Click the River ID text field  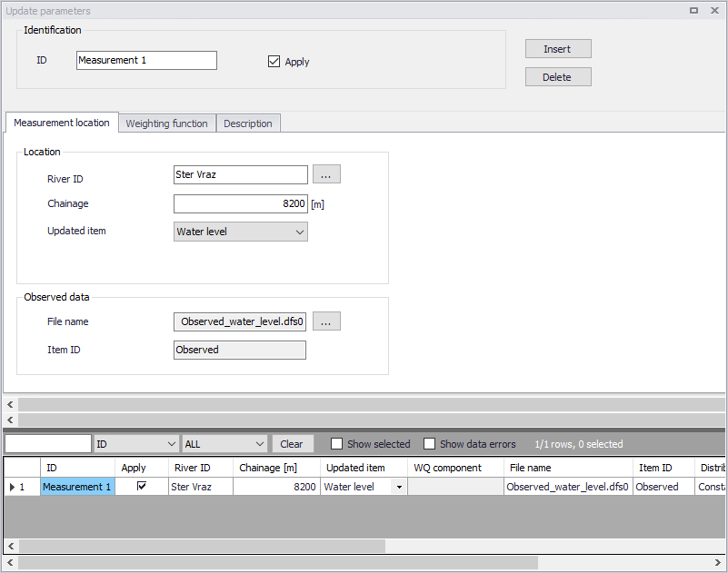[241, 175]
